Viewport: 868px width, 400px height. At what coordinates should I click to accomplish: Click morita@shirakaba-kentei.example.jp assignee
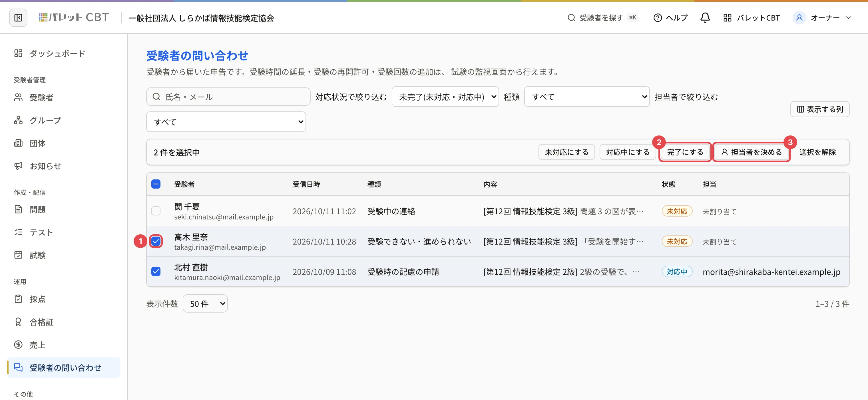pyautogui.click(x=771, y=271)
